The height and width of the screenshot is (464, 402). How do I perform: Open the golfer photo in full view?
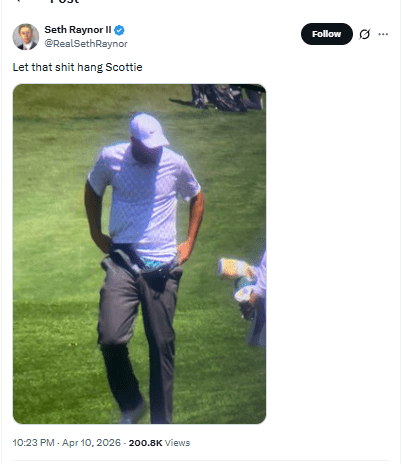(x=139, y=254)
